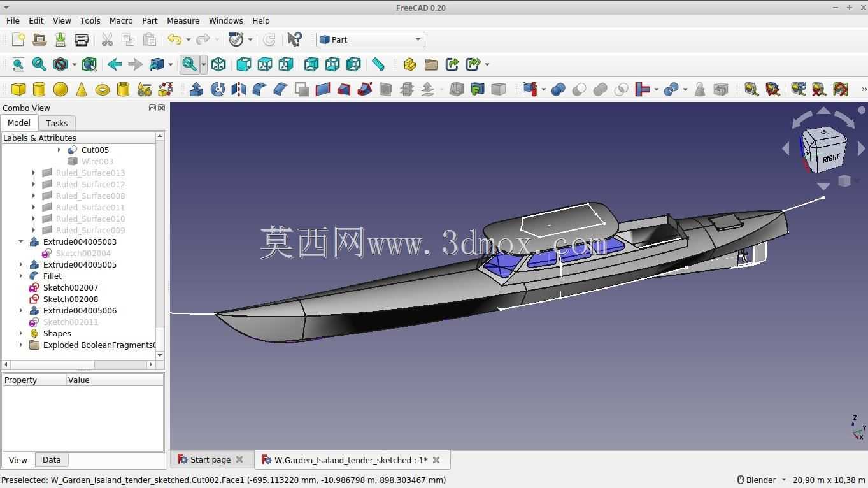Click the Fit All view icon

tap(18, 64)
